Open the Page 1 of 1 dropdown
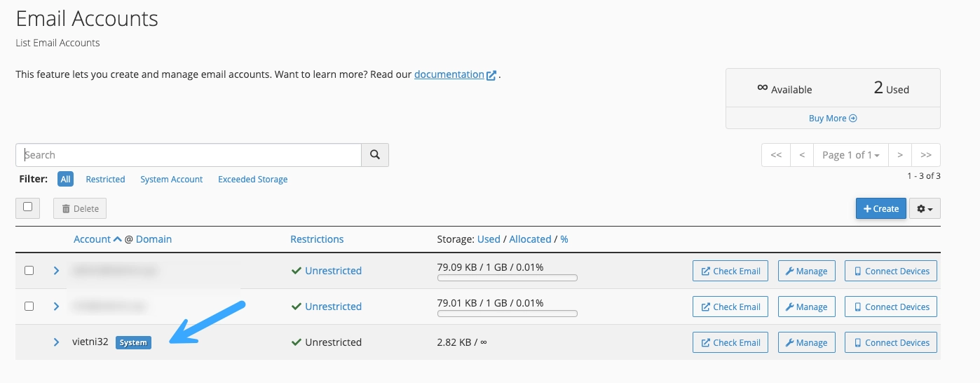The image size is (980, 383). coord(850,155)
